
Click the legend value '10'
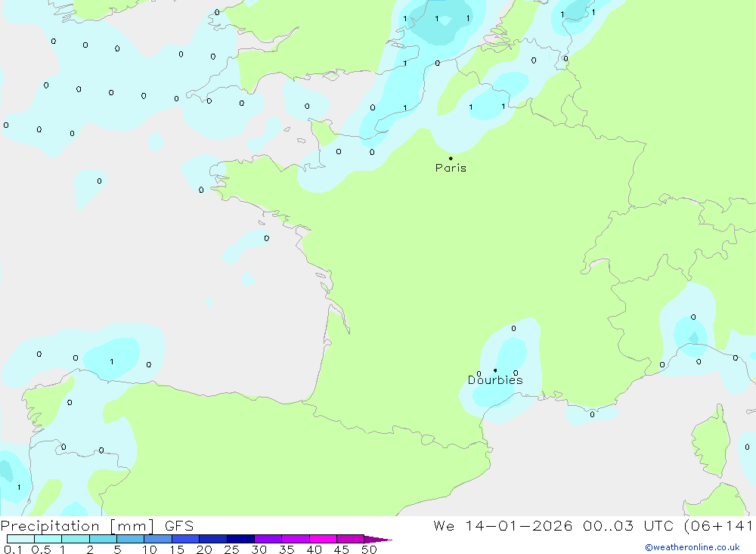pos(150,549)
